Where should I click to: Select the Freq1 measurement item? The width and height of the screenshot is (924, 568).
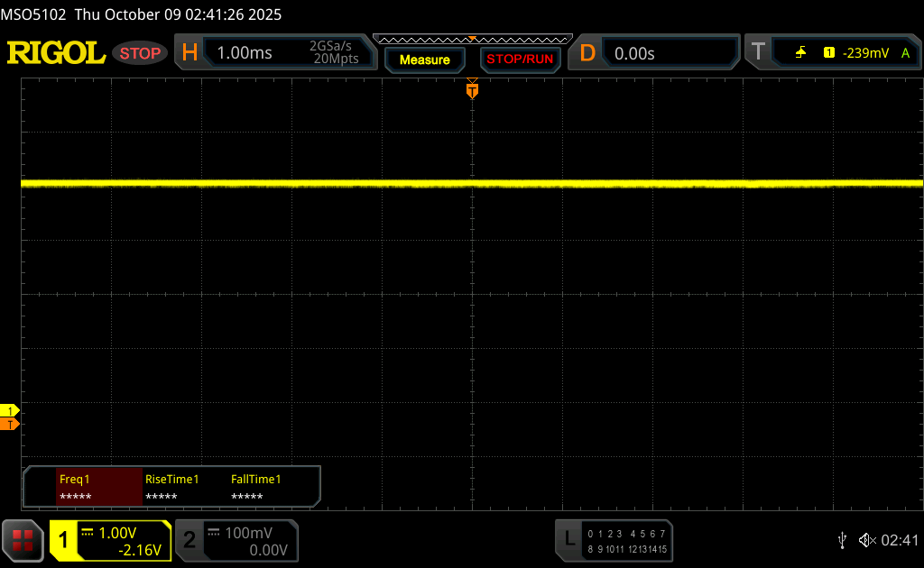pos(98,488)
